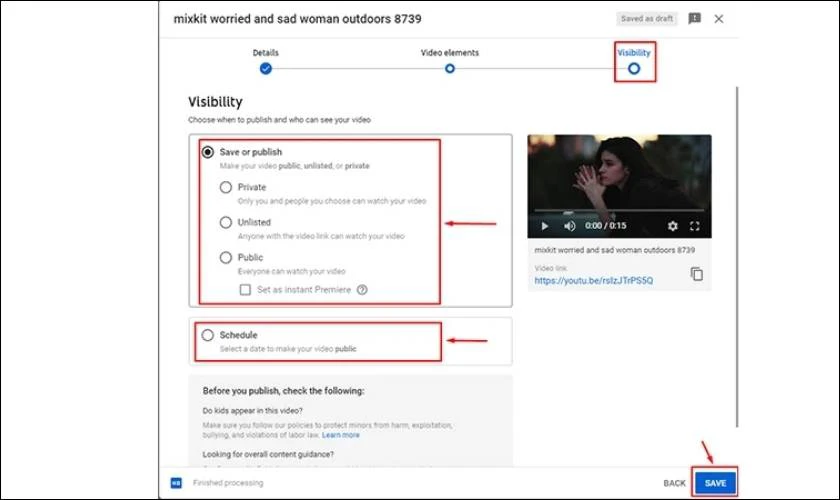The image size is (840, 500).
Task: Mute the video preview volume
Action: (x=569, y=226)
